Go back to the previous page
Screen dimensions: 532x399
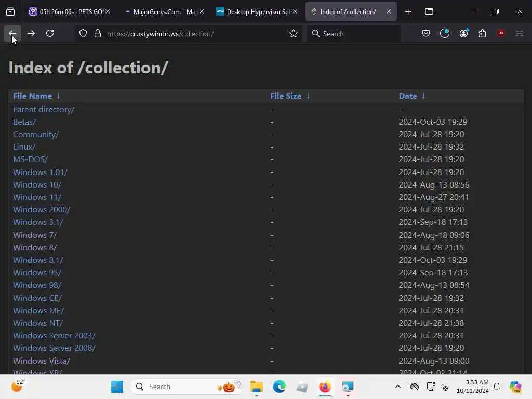12,34
